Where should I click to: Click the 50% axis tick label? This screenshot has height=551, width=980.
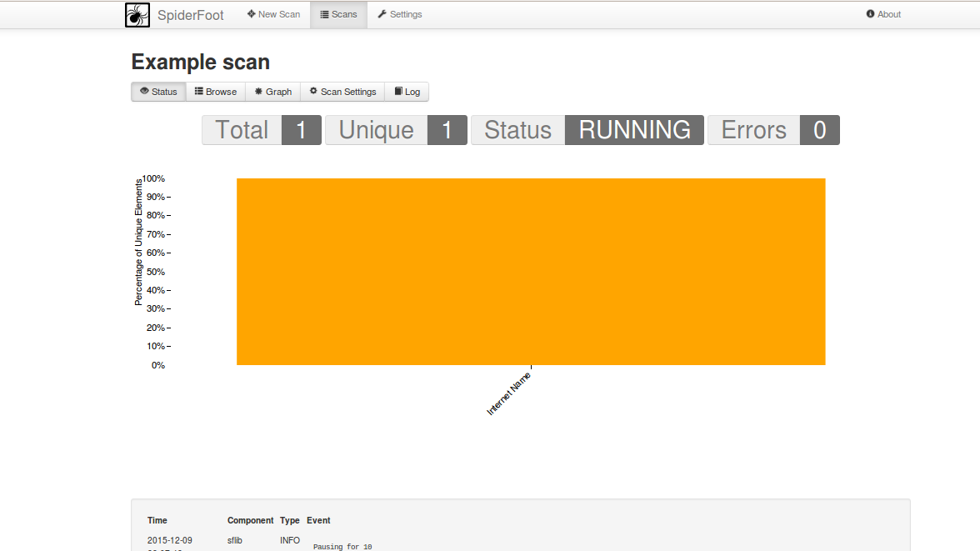point(156,272)
